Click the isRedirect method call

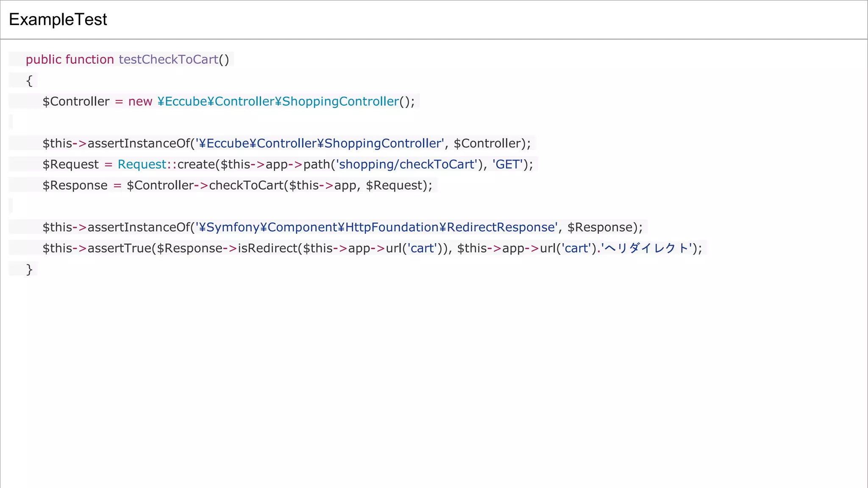pos(267,248)
